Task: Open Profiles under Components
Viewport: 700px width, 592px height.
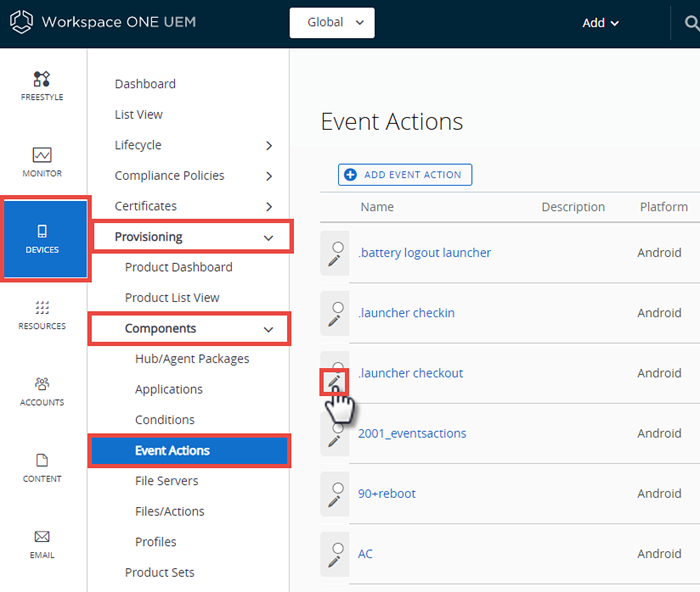Action: click(x=155, y=542)
